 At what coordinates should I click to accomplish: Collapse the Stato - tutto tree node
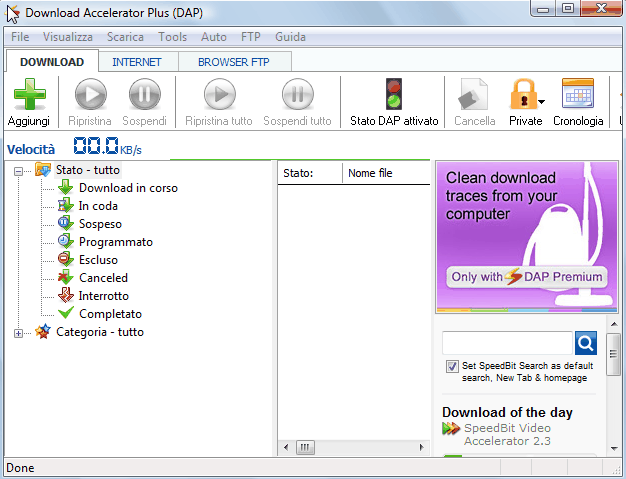pyautogui.click(x=18, y=171)
